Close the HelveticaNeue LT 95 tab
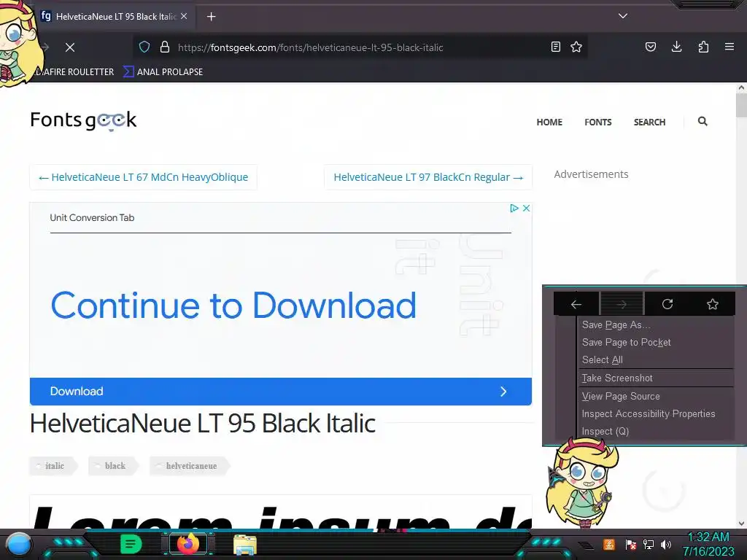Image resolution: width=747 pixels, height=560 pixels. pyautogui.click(x=184, y=16)
